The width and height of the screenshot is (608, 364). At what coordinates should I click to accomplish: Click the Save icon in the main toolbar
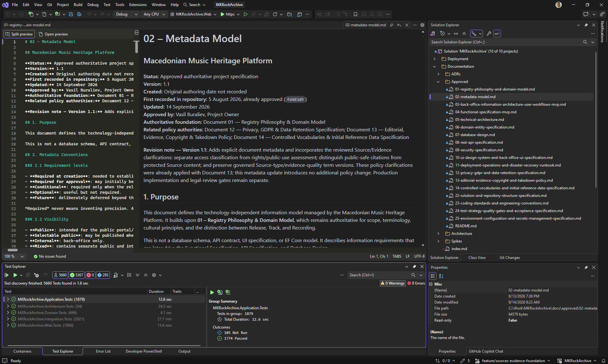71,14
